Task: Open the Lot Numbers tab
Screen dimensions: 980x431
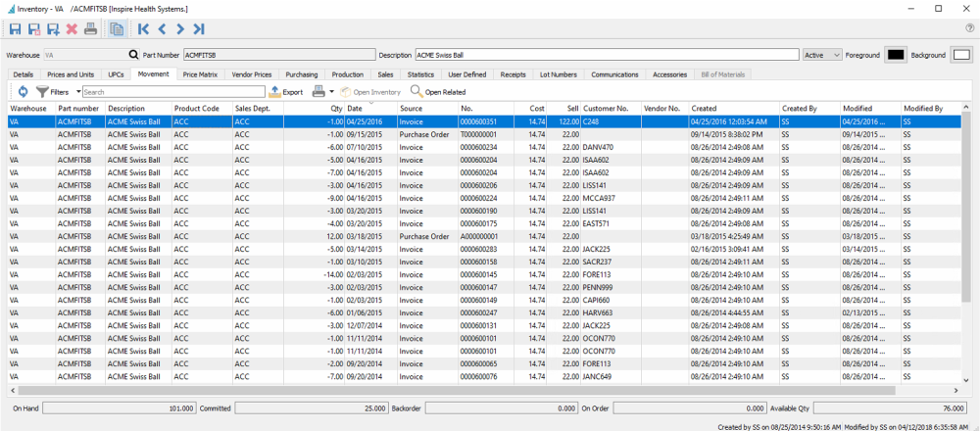Action: pos(558,74)
